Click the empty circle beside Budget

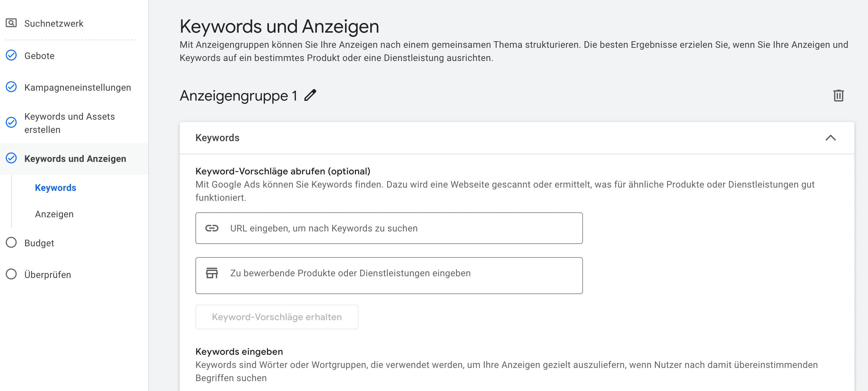(11, 243)
